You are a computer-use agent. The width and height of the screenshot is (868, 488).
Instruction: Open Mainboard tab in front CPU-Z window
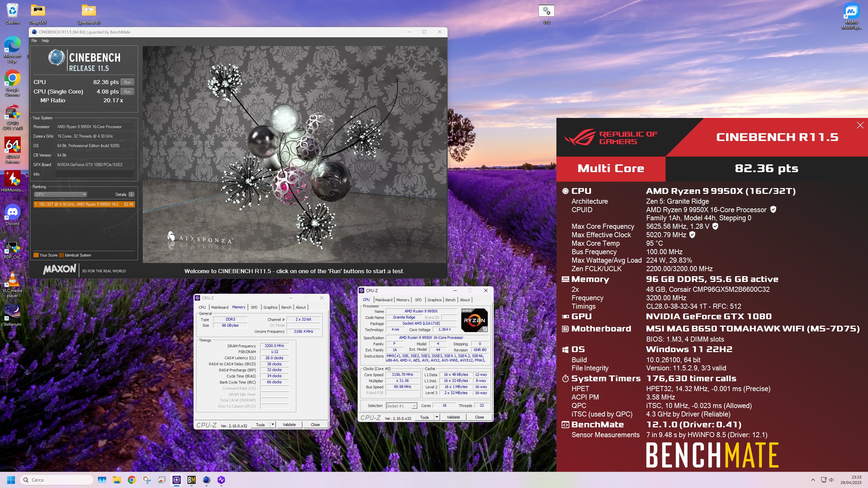click(x=383, y=300)
